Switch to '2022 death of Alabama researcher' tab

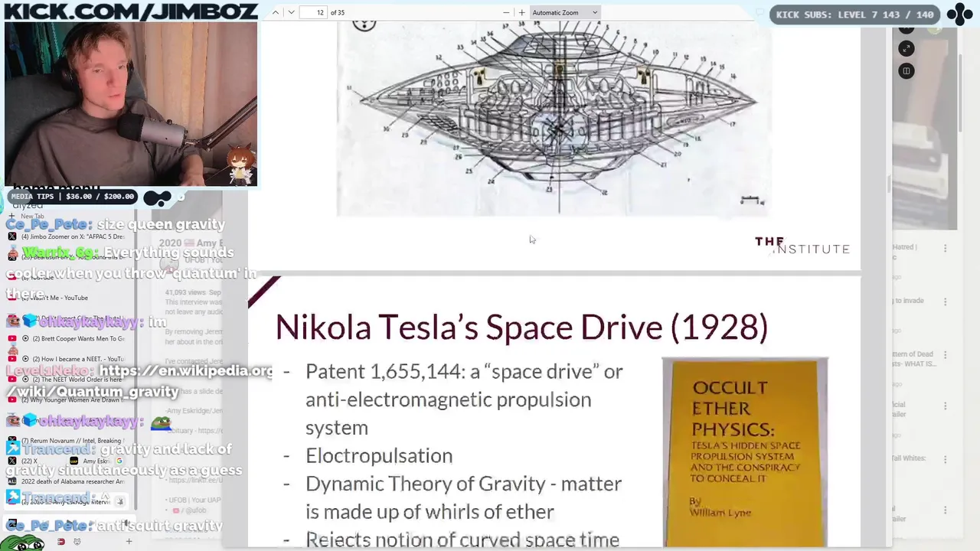pyautogui.click(x=67, y=481)
